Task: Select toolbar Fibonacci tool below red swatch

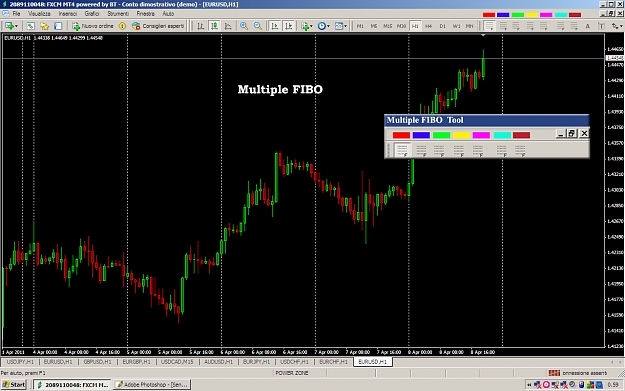Action: pyautogui.click(x=489, y=26)
